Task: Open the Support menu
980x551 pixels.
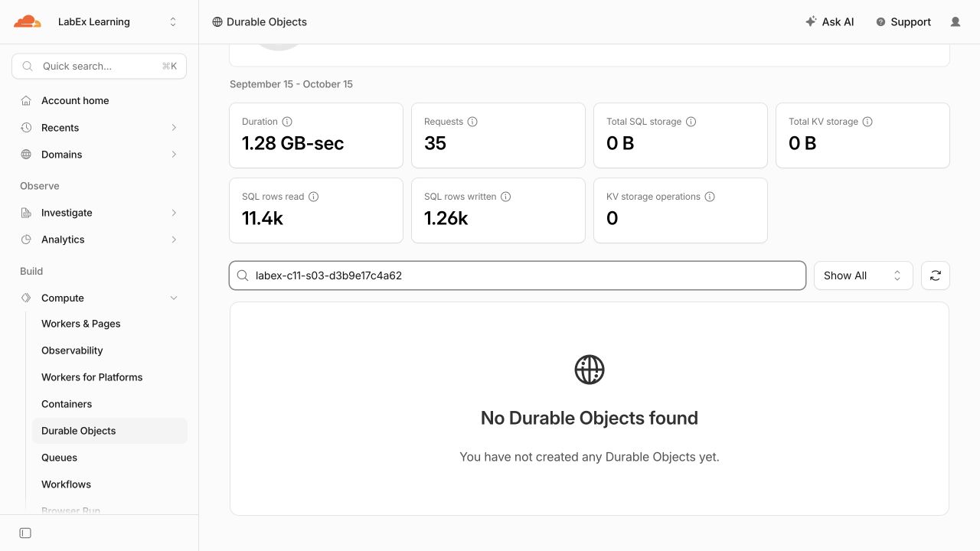Action: [903, 21]
